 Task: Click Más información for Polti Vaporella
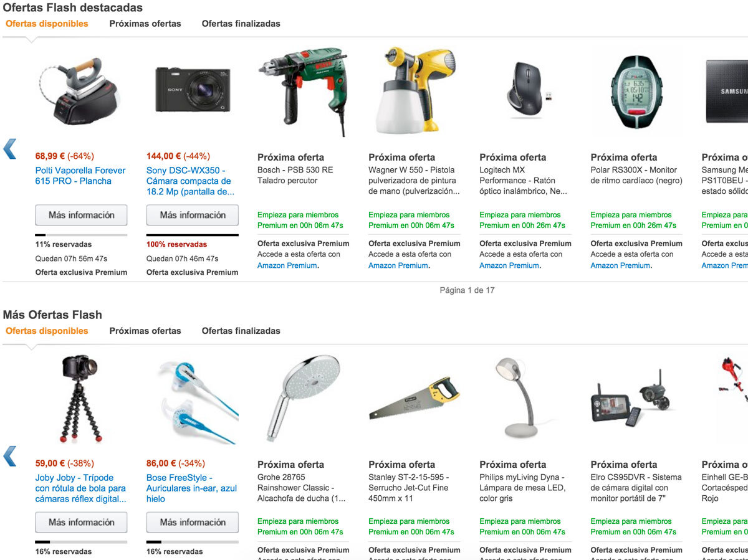(x=81, y=215)
